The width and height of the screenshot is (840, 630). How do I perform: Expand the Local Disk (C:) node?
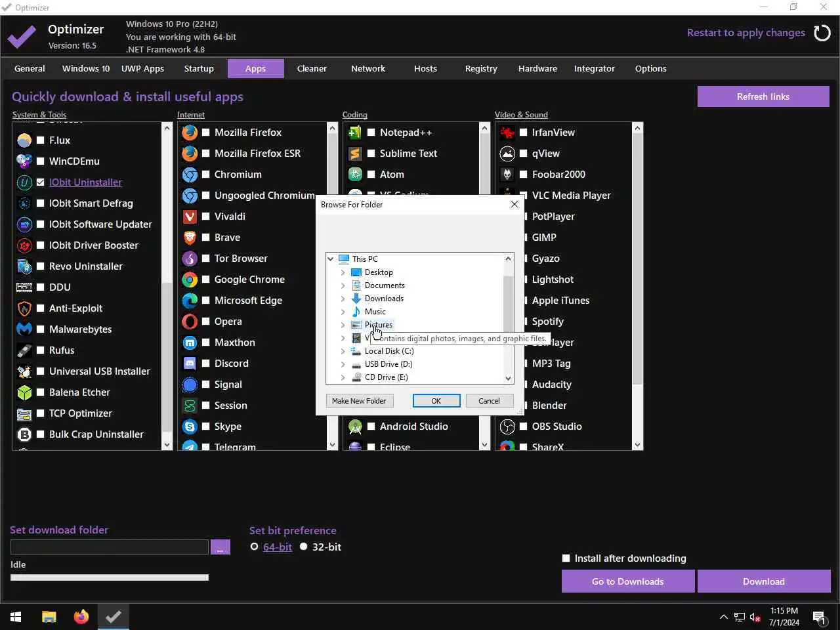pyautogui.click(x=343, y=351)
